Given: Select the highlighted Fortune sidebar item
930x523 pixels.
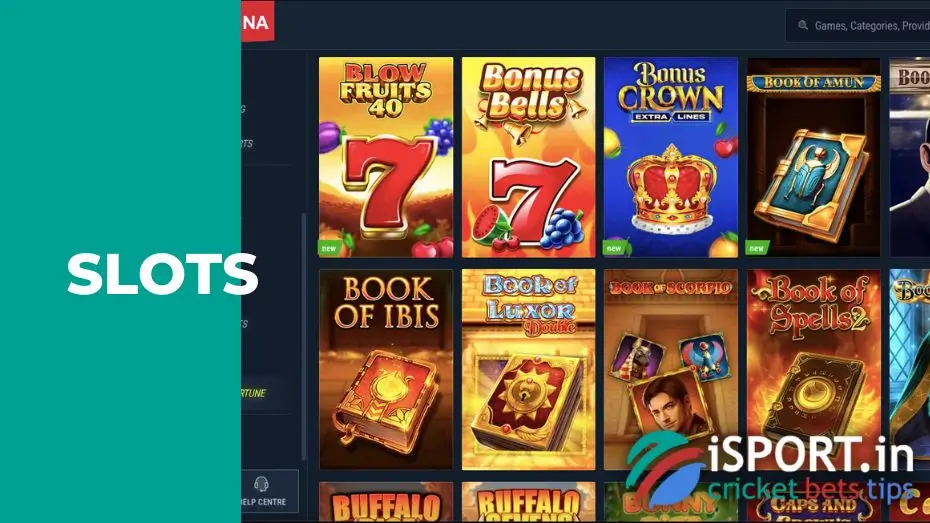Looking at the screenshot, I should point(264,393).
